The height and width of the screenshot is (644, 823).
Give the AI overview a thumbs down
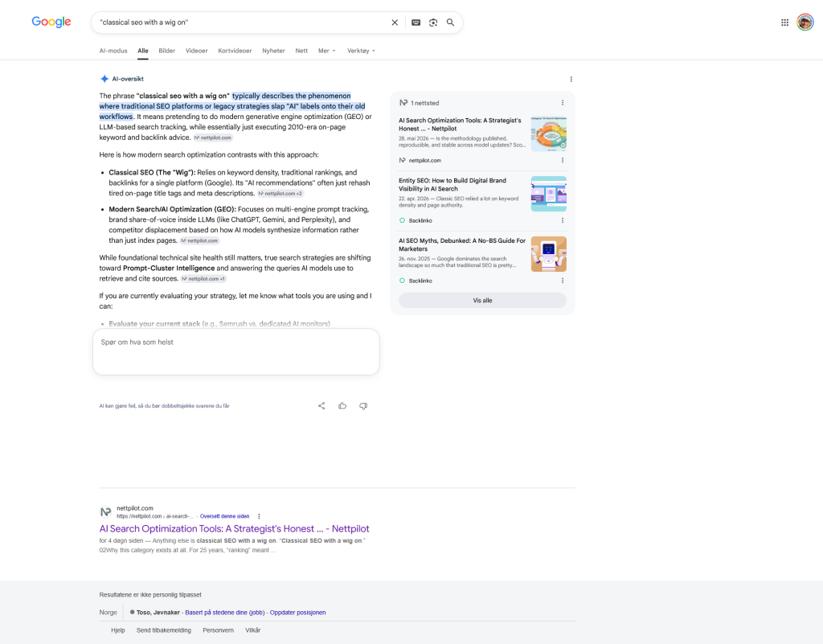(x=363, y=406)
